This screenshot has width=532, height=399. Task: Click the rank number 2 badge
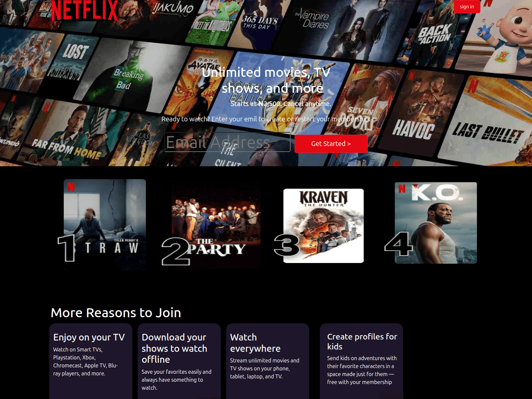(x=175, y=251)
